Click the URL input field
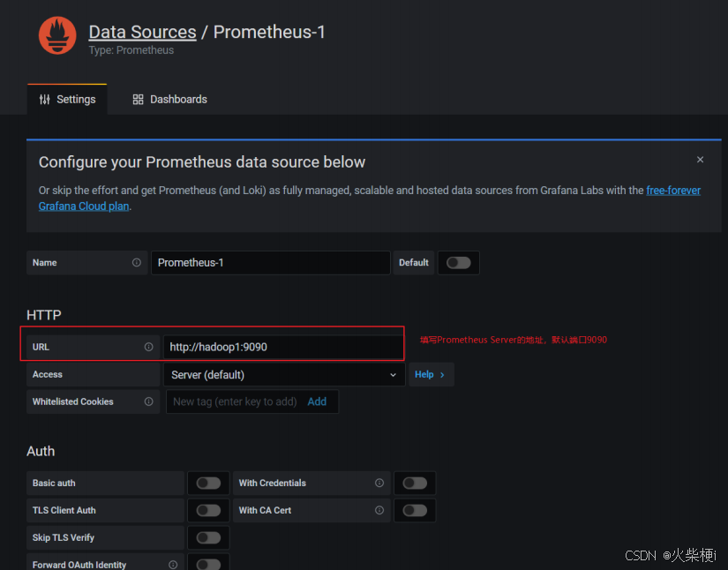This screenshot has width=728, height=570. (282, 348)
